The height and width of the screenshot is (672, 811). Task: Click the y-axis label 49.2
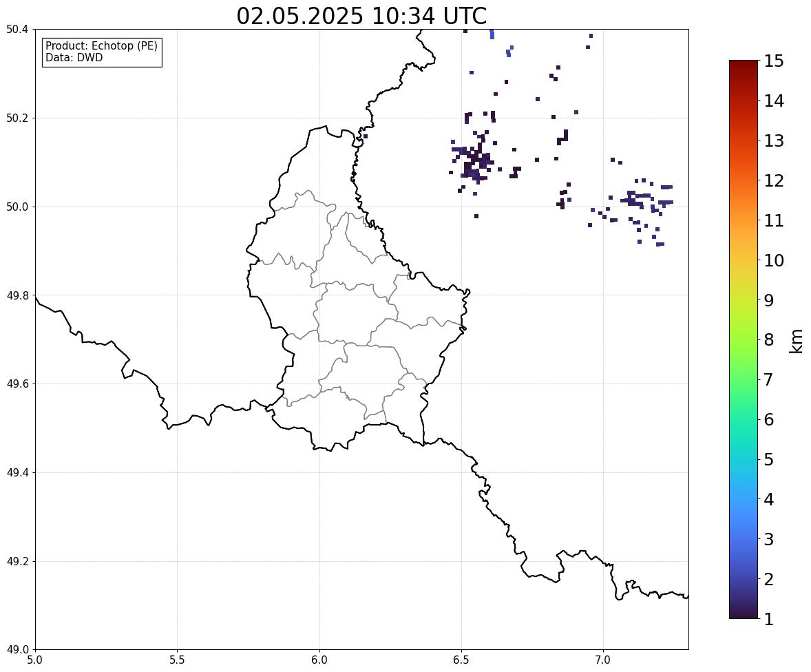(18, 561)
